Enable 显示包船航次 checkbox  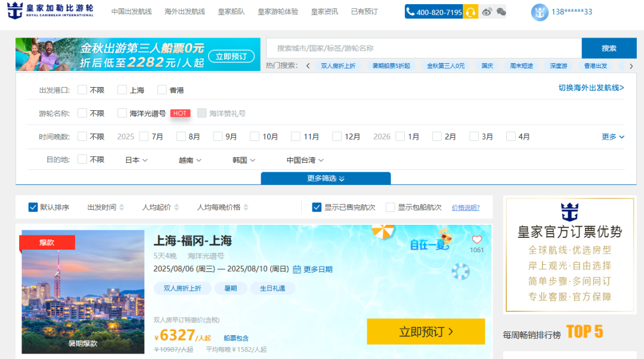pyautogui.click(x=390, y=207)
